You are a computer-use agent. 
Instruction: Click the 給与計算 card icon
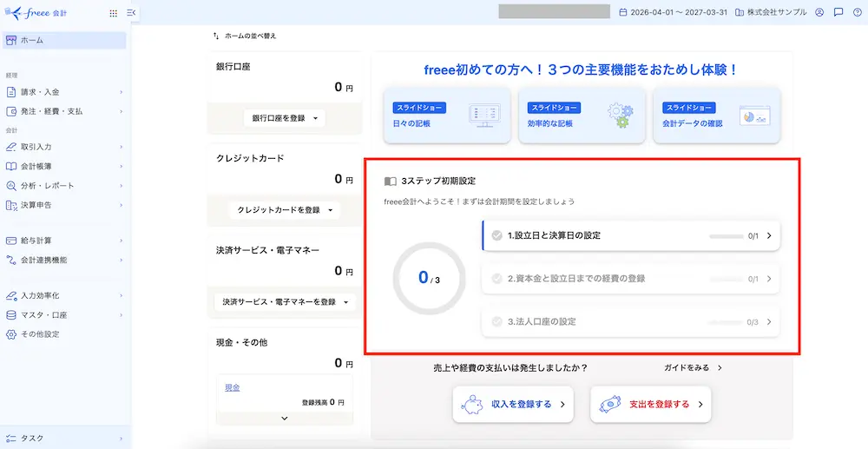[x=11, y=241]
